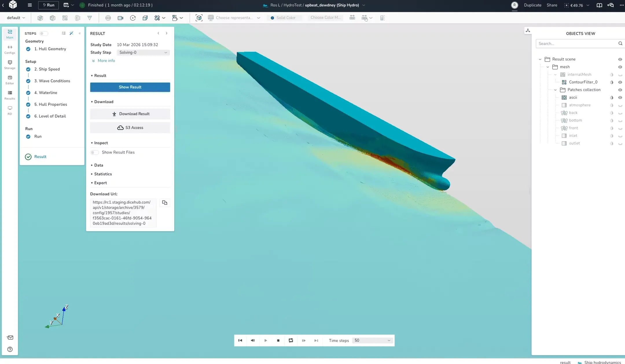Click the reset camera rotation toolbar icon

point(133,18)
